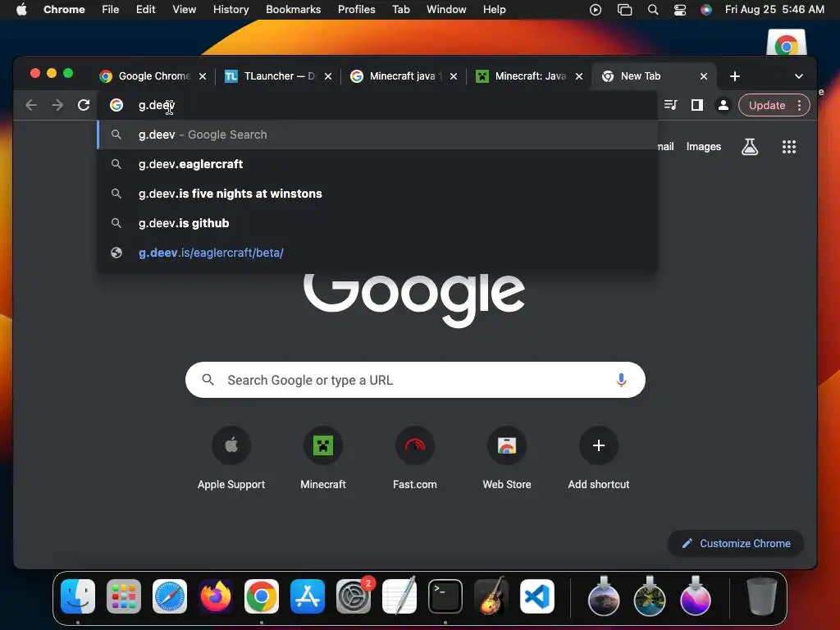Image resolution: width=840 pixels, height=630 pixels.
Task: Start voice search with the microphone icon
Action: [x=621, y=380]
